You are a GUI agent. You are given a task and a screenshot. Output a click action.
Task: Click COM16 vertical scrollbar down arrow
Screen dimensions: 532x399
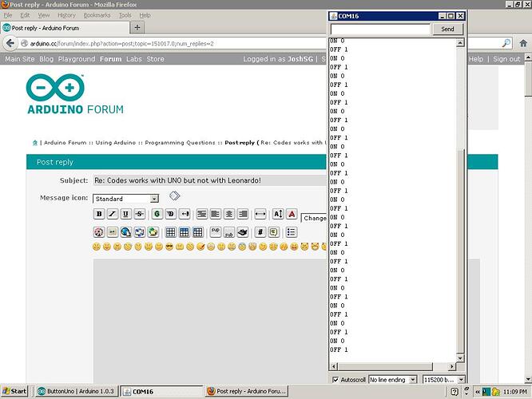point(460,358)
